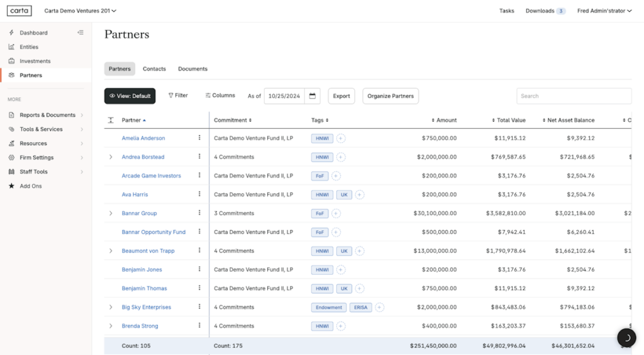Open the three-dot menu for Ava Harris

(x=199, y=194)
